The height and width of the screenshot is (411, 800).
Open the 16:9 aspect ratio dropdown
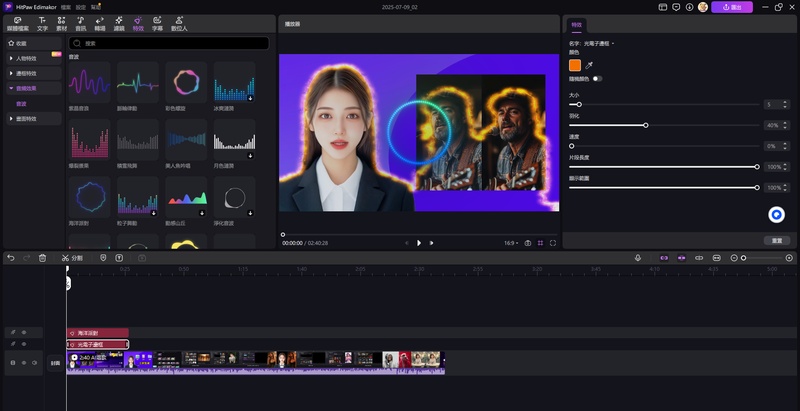[x=511, y=243]
